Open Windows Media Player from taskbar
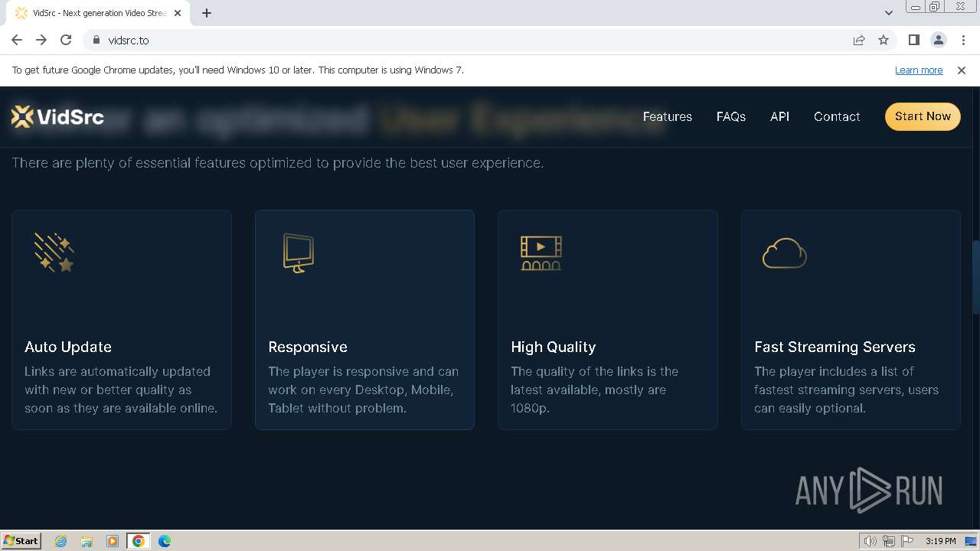 tap(113, 541)
